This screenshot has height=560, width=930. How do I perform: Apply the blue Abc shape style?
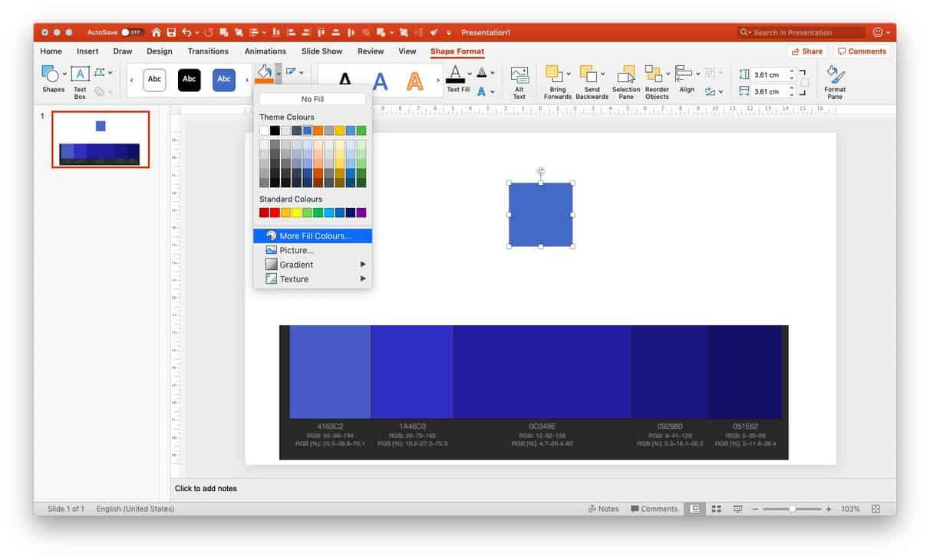pos(223,79)
